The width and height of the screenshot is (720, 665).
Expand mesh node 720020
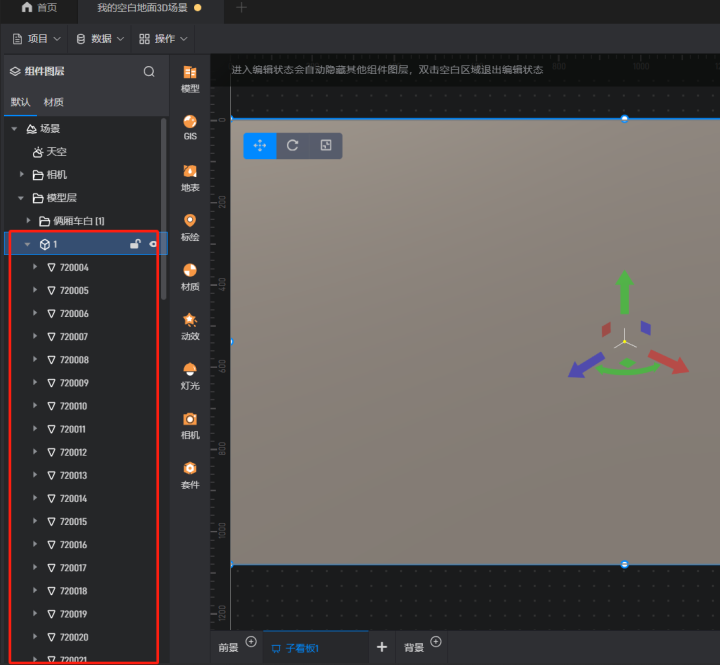[x=35, y=637]
